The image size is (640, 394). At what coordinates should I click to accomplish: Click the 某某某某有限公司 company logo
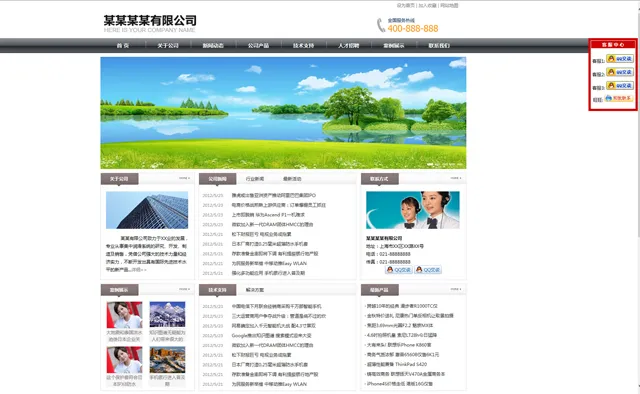click(x=150, y=23)
